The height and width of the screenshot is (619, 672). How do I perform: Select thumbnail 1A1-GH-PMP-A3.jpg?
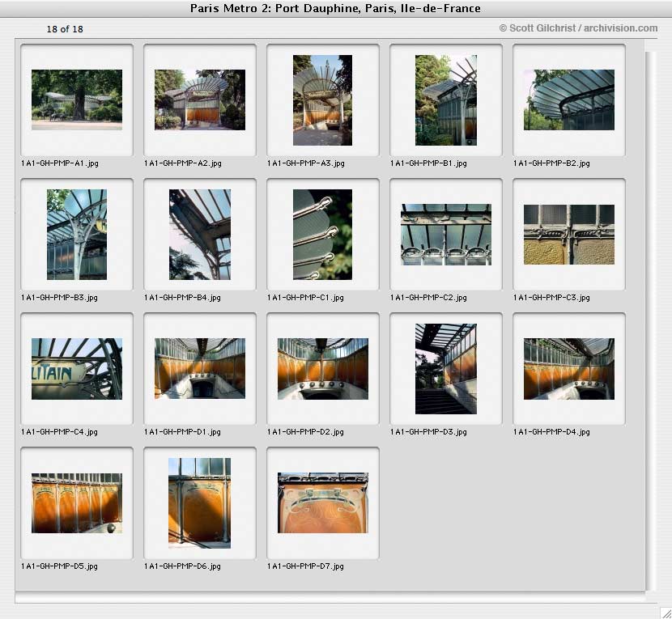323,100
